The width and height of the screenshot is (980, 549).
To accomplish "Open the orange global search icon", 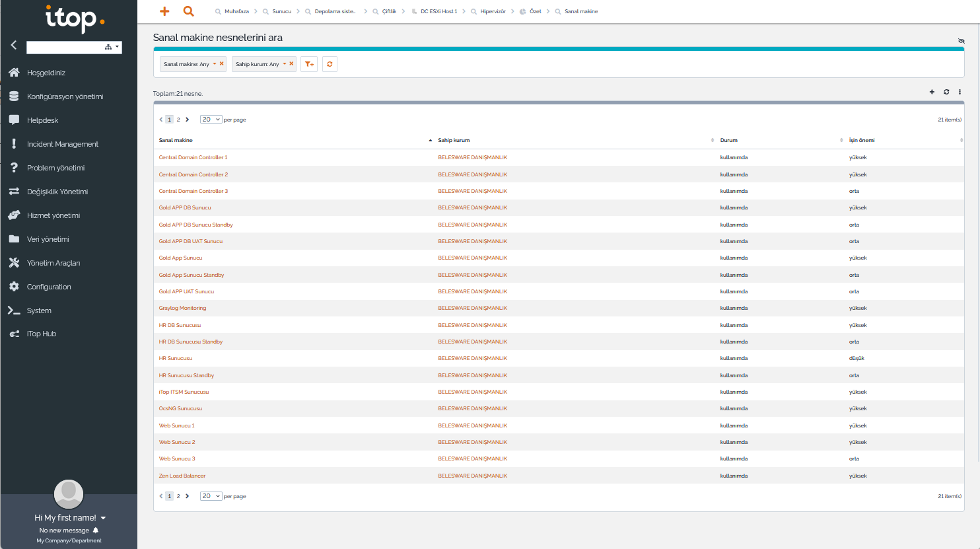I will point(189,11).
